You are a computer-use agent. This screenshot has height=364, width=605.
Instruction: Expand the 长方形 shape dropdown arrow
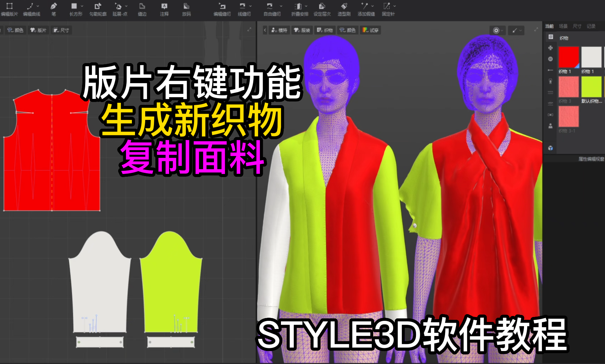(82, 6)
